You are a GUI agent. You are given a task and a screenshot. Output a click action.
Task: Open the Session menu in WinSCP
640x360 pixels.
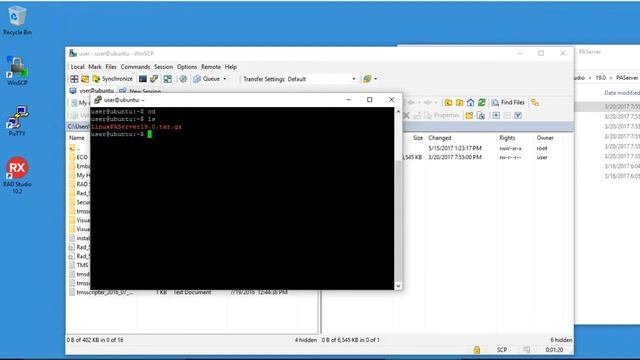pyautogui.click(x=163, y=67)
